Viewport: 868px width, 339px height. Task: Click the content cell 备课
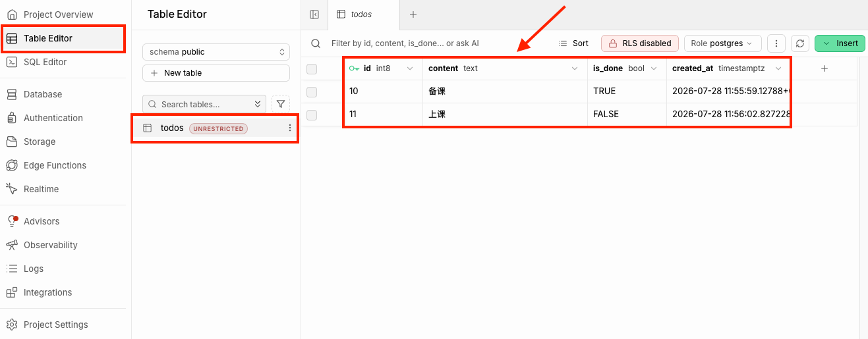505,91
